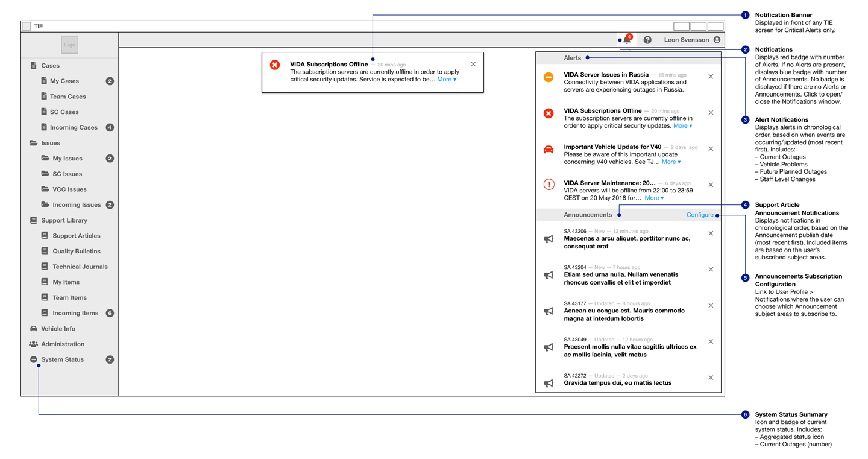
Task: Click megaphone icon for SA 42272
Action: 549,384
